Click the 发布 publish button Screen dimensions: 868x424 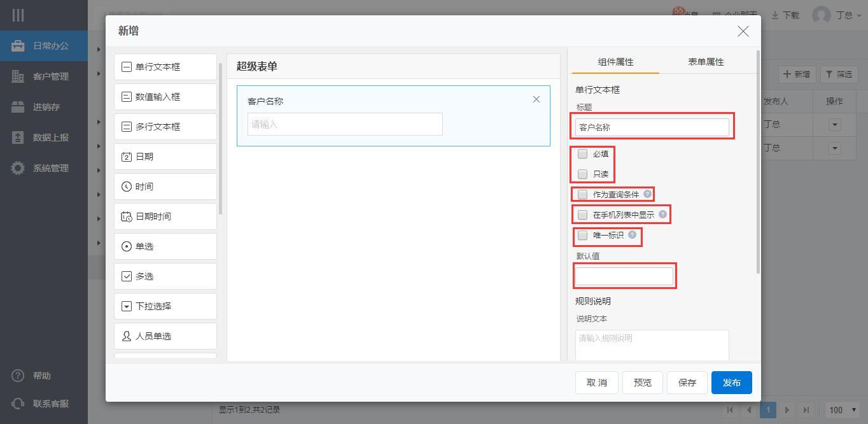coord(731,383)
